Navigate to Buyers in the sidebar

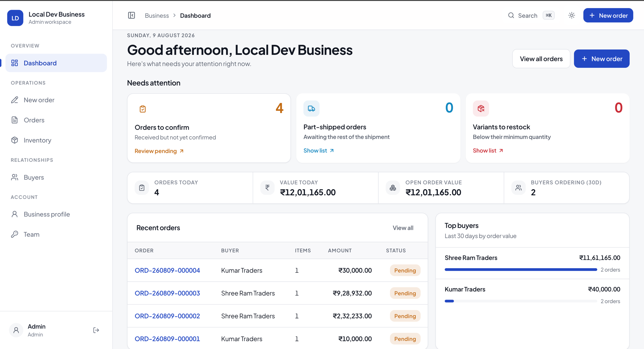coord(56,177)
